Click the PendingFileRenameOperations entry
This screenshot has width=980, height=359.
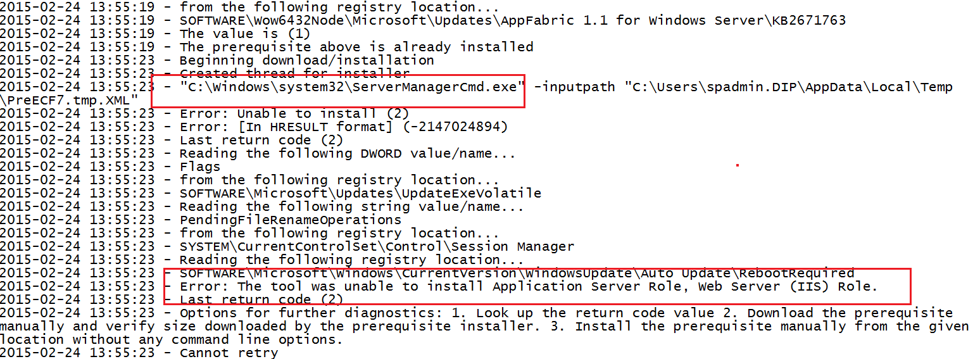(291, 220)
